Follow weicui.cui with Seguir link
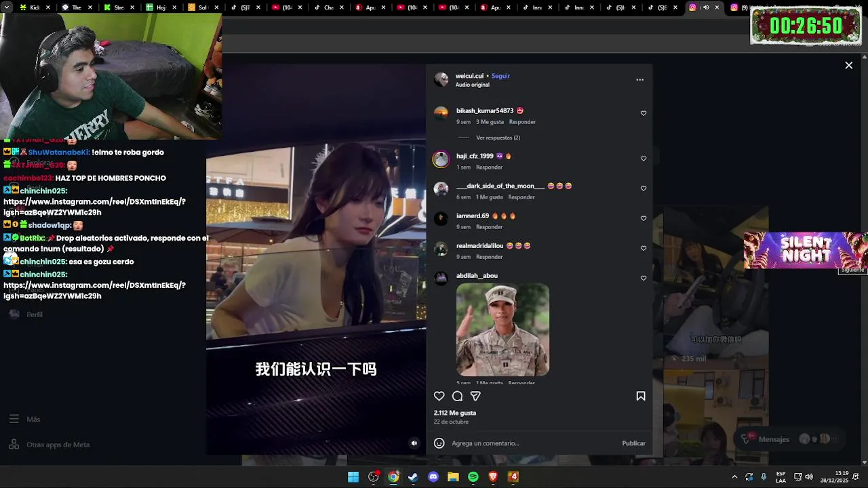 click(x=500, y=76)
